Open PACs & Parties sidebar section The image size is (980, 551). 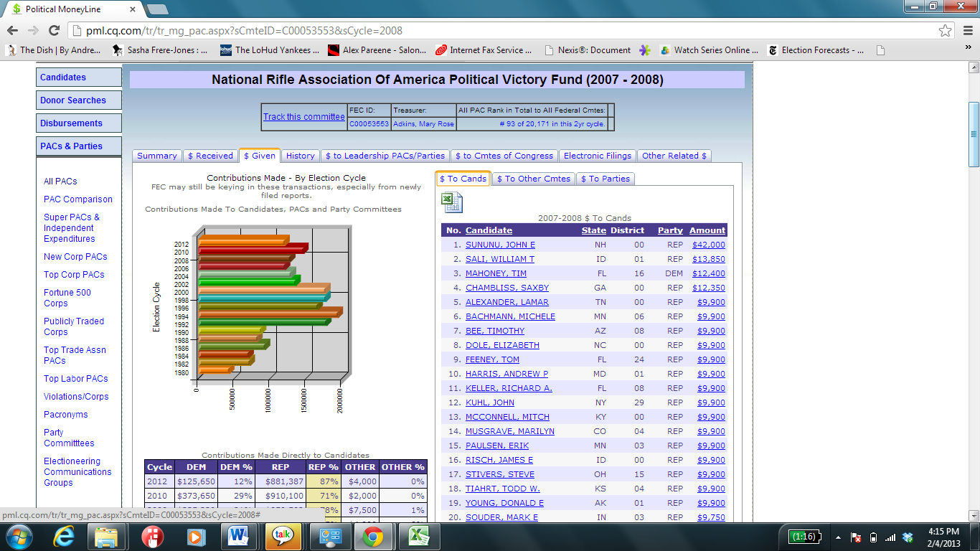[x=79, y=146]
